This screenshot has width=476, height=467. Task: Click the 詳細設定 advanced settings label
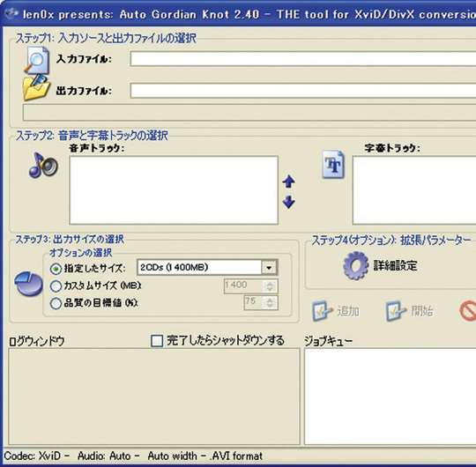(395, 266)
